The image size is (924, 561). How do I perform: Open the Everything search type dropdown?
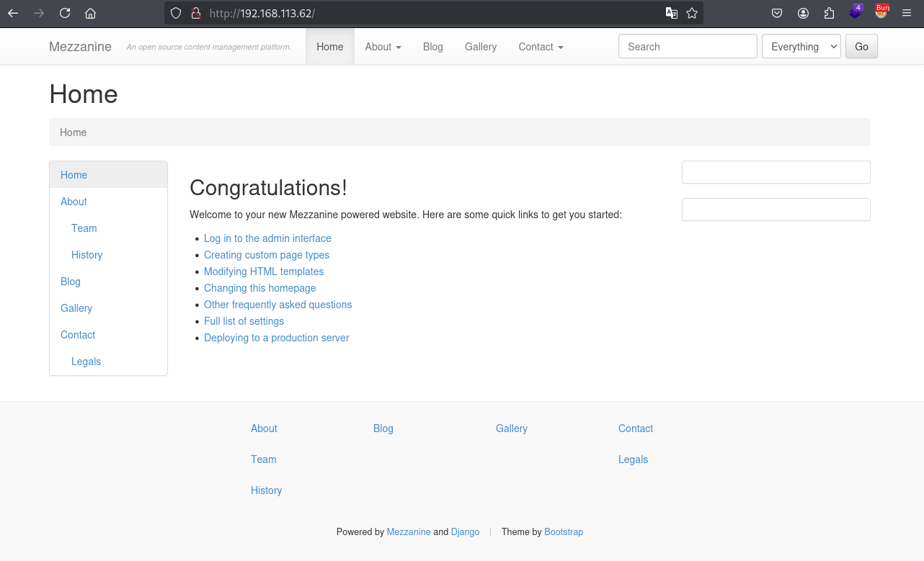point(801,46)
